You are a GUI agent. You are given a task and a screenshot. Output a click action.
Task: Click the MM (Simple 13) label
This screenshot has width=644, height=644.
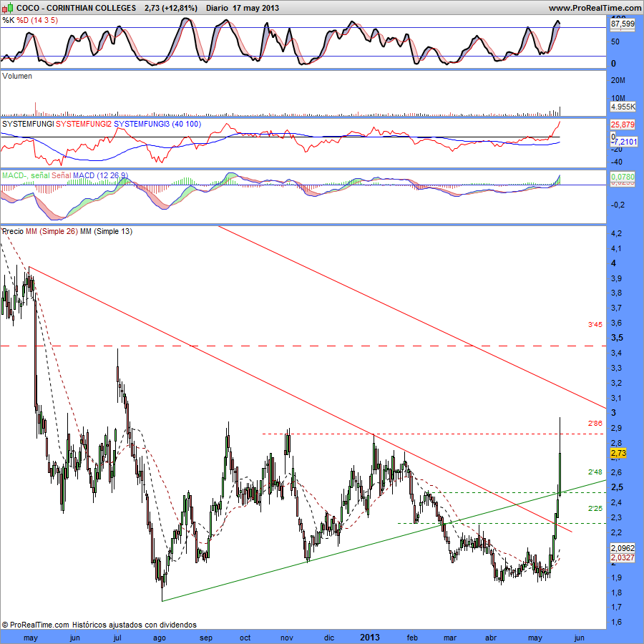[106, 231]
